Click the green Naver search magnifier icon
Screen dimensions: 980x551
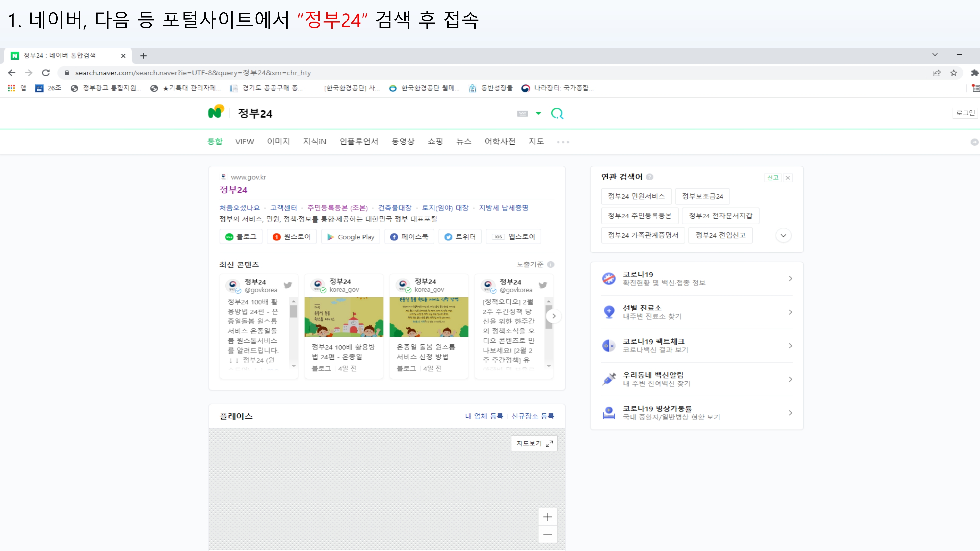557,113
